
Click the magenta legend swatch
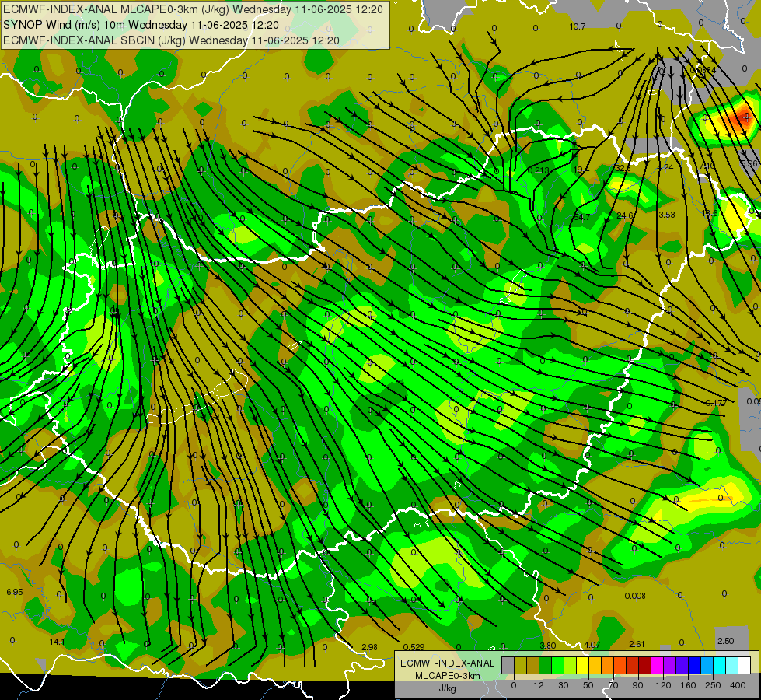[x=658, y=665]
